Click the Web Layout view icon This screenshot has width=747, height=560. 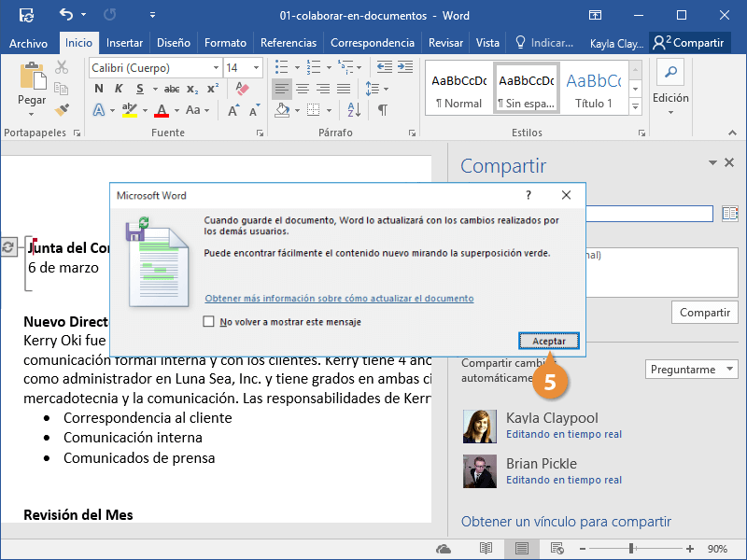pos(557,549)
